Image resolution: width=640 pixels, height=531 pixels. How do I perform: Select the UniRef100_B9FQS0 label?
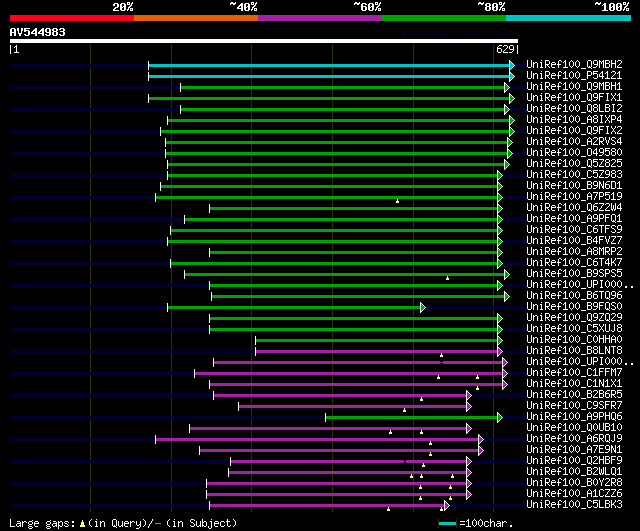pyautogui.click(x=574, y=307)
